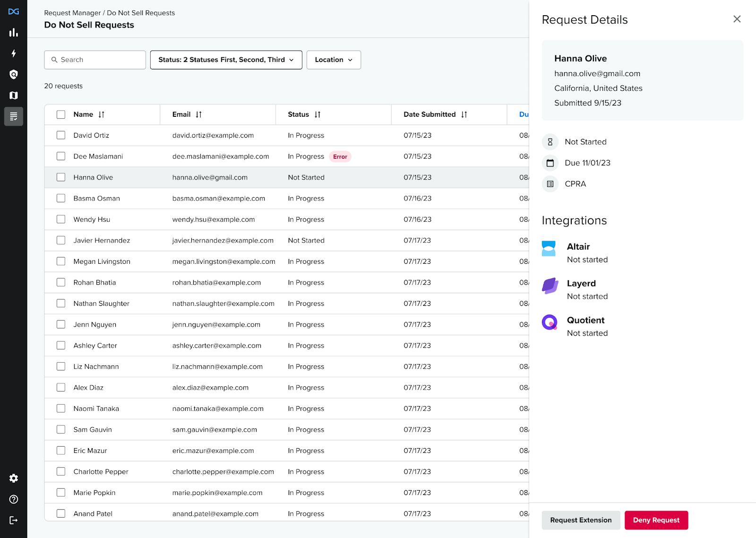
Task: Click the Deny Request button
Action: pyautogui.click(x=656, y=520)
